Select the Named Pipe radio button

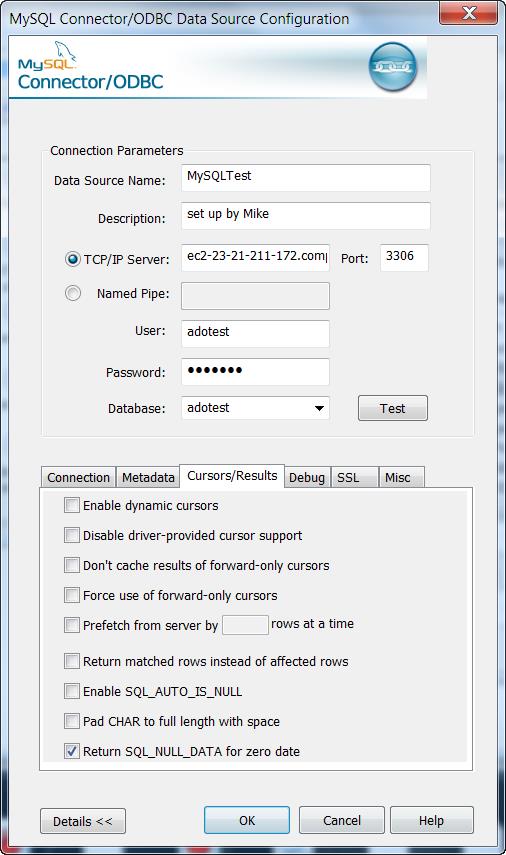73,293
